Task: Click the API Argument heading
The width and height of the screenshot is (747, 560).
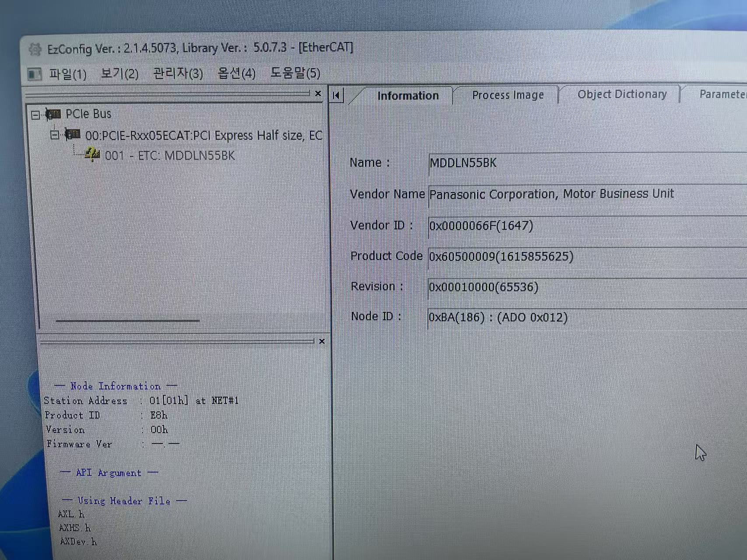Action: tap(109, 473)
